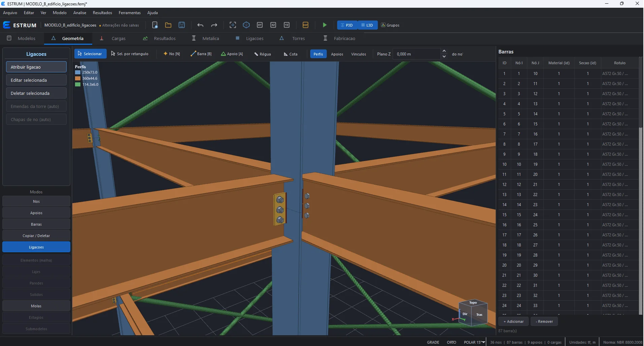The image size is (644, 346).
Task: Set the view to XY plane
Action: 260,25
